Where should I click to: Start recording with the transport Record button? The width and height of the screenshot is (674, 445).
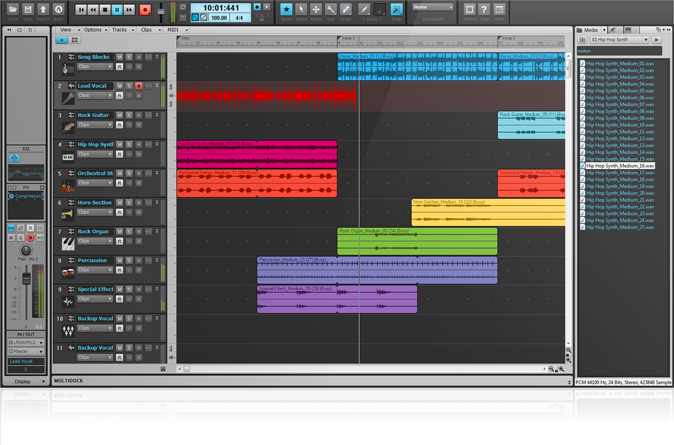[145, 10]
